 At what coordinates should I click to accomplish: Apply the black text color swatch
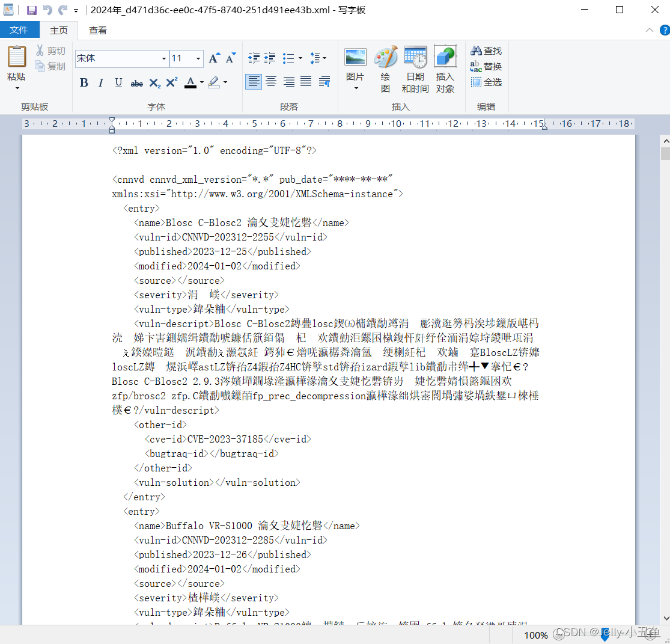point(190,82)
